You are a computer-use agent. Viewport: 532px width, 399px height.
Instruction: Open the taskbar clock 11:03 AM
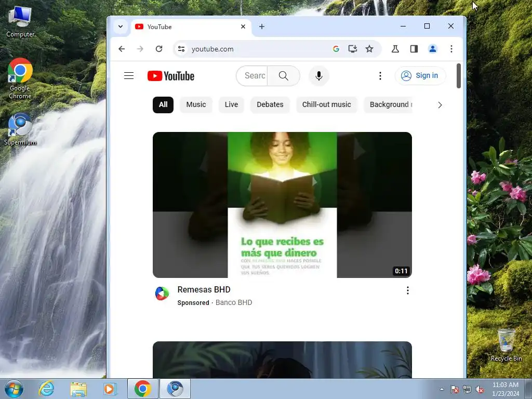click(x=506, y=389)
